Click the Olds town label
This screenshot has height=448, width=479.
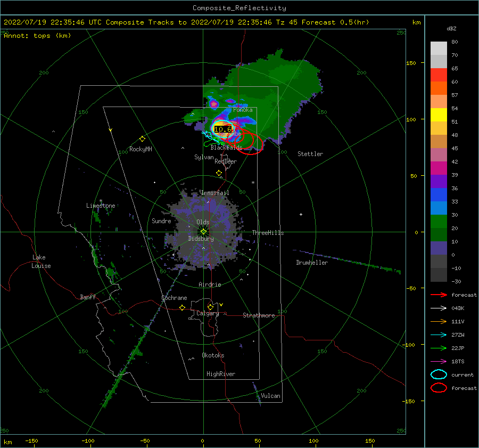point(203,222)
